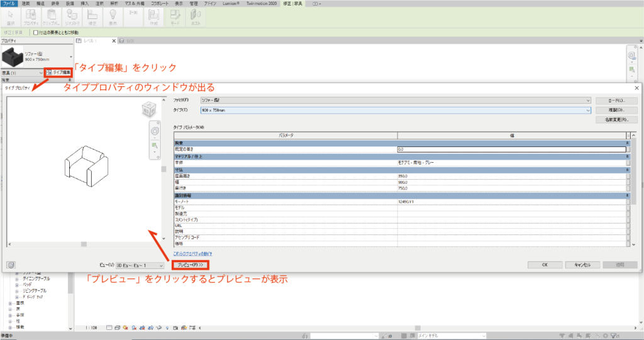The image size is (644, 340).
Task: Click the モード edit mode ribbon icon
Action: (x=175, y=16)
